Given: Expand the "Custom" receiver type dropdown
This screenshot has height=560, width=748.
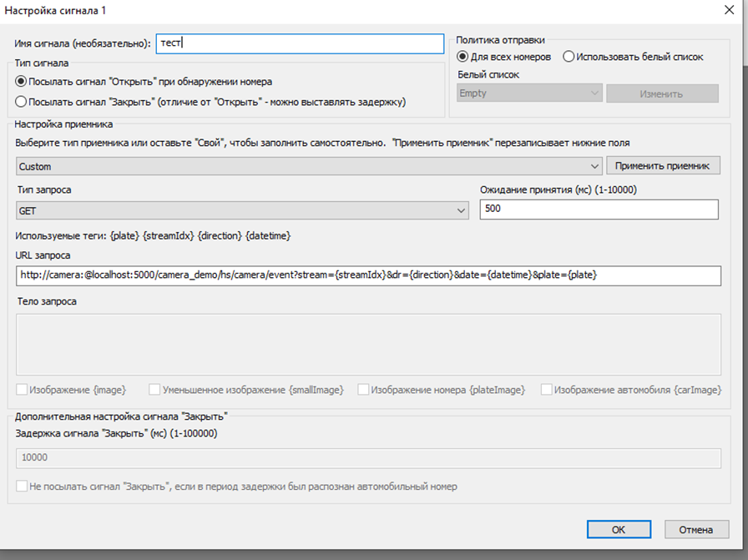Looking at the screenshot, I should (x=309, y=166).
